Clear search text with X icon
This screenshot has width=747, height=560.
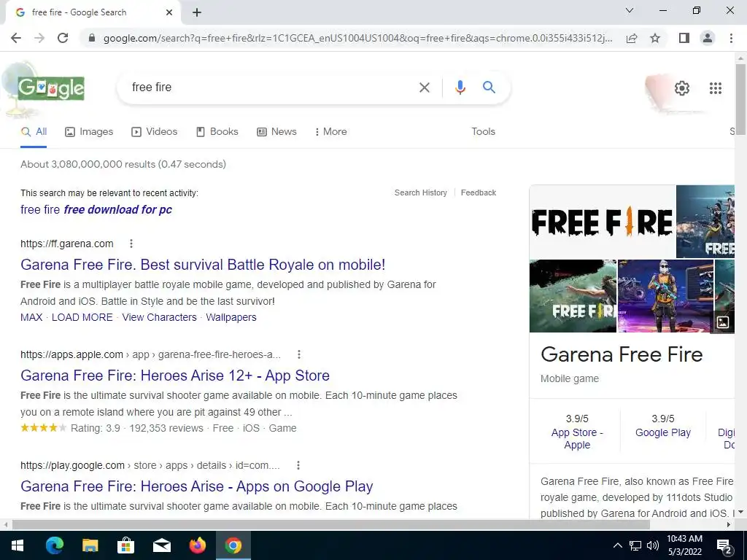[424, 87]
